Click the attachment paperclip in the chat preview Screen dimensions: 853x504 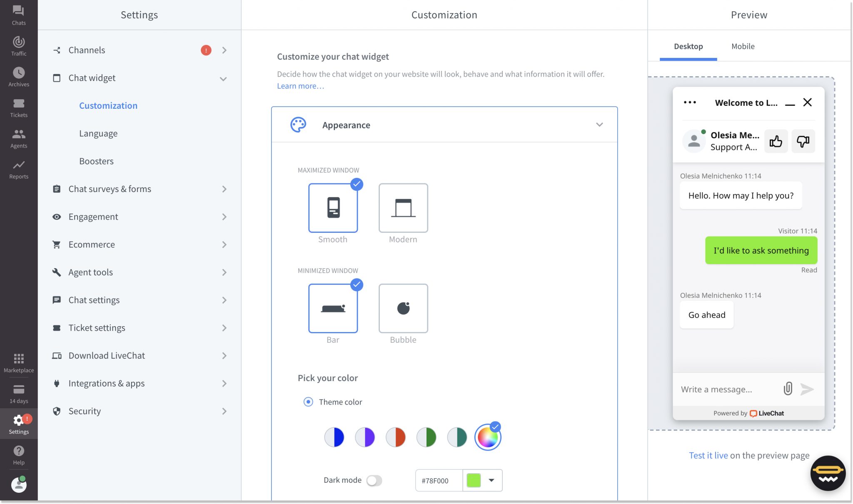coord(787,389)
